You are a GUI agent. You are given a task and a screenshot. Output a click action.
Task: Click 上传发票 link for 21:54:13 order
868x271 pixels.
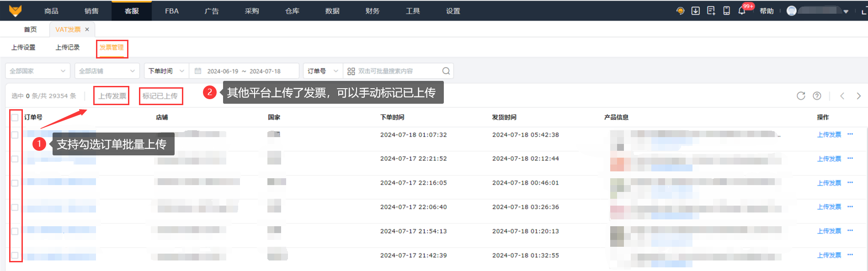tap(829, 231)
